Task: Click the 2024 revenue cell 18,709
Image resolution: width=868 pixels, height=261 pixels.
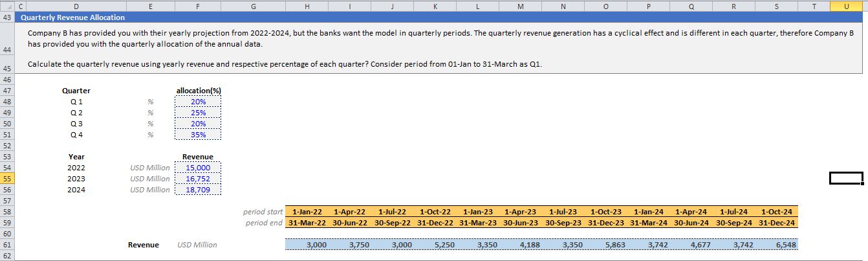Action: (198, 190)
